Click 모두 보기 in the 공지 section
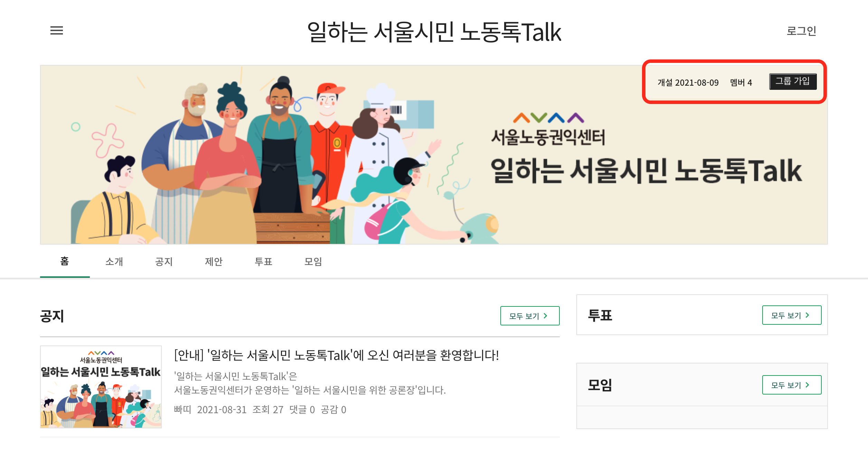The width and height of the screenshot is (868, 465). pos(530,316)
